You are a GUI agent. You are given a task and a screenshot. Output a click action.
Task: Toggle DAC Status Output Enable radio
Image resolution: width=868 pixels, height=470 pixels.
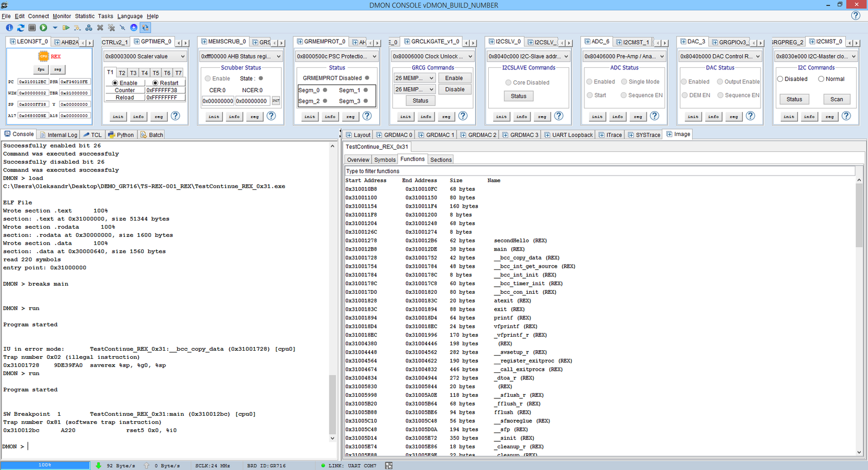click(720, 82)
